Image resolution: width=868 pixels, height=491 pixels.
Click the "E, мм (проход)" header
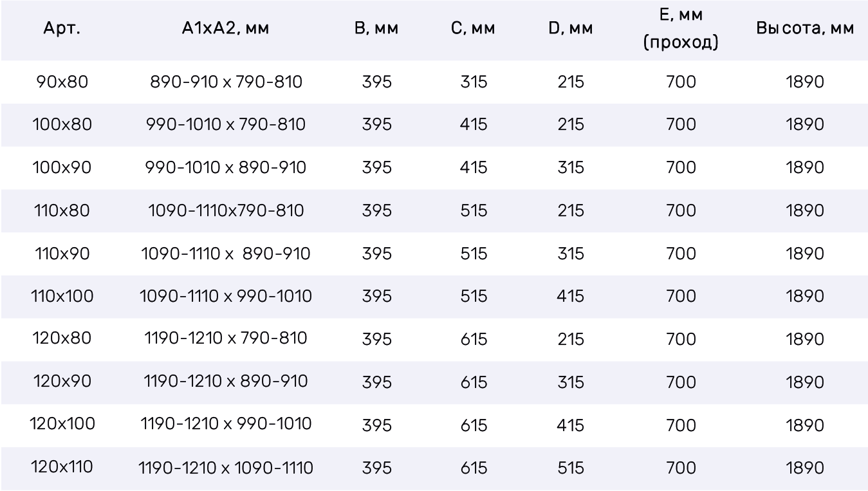click(x=681, y=30)
